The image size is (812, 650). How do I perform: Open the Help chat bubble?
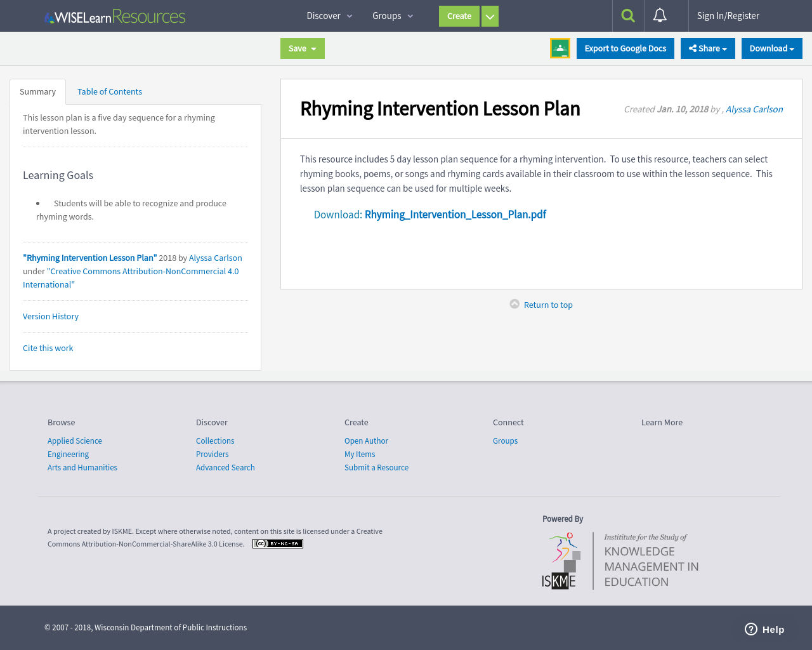(x=763, y=628)
